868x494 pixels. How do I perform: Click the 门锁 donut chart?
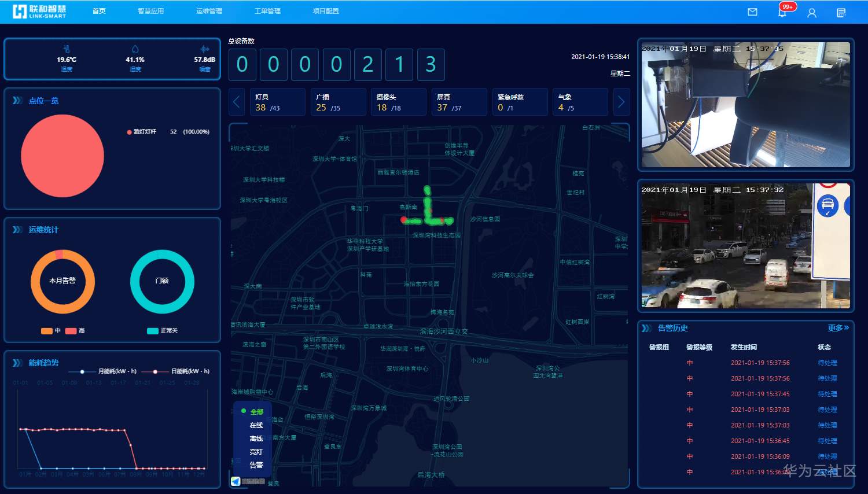(x=162, y=282)
